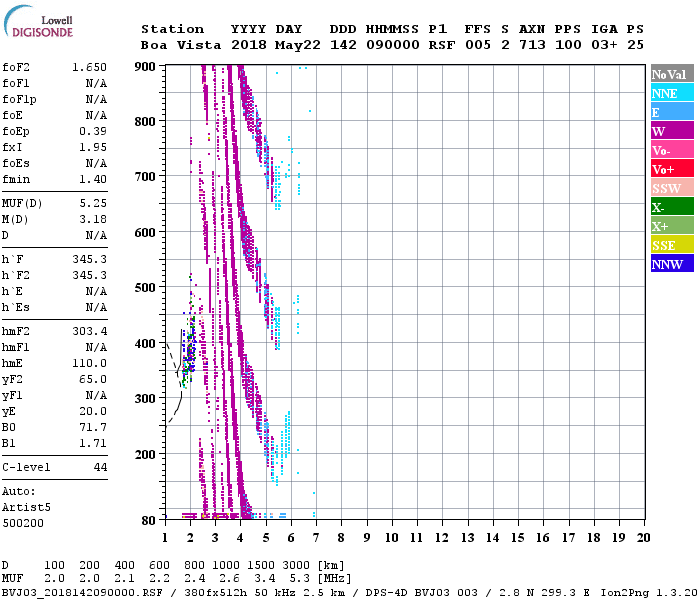The width and height of the screenshot is (700, 600).
Task: Click the 20 MHz frequency axis label
Action: click(x=643, y=538)
